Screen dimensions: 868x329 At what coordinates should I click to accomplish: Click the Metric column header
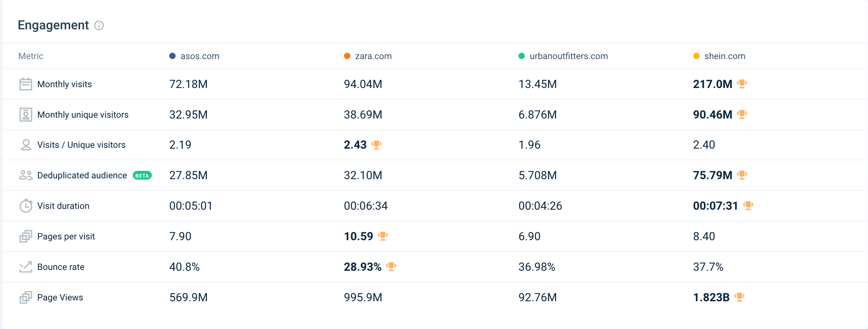[x=31, y=56]
